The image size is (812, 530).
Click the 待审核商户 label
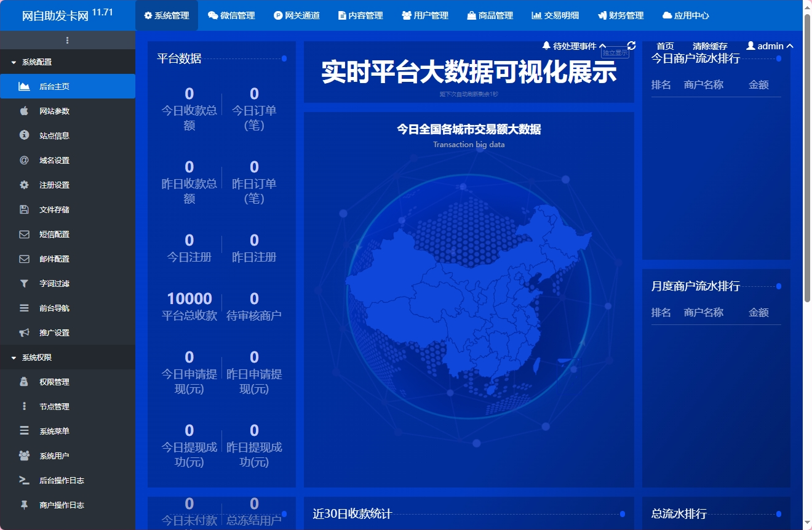point(254,315)
